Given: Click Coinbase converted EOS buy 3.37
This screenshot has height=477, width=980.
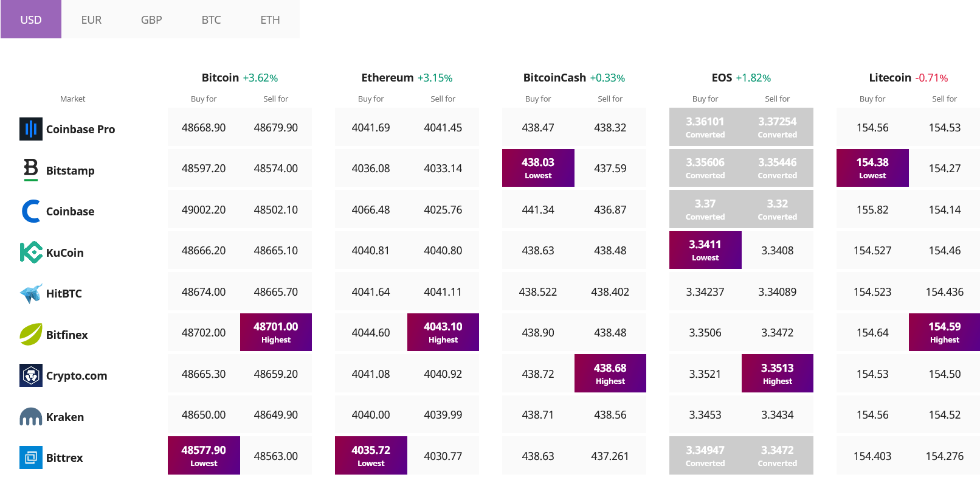Looking at the screenshot, I should [705, 209].
